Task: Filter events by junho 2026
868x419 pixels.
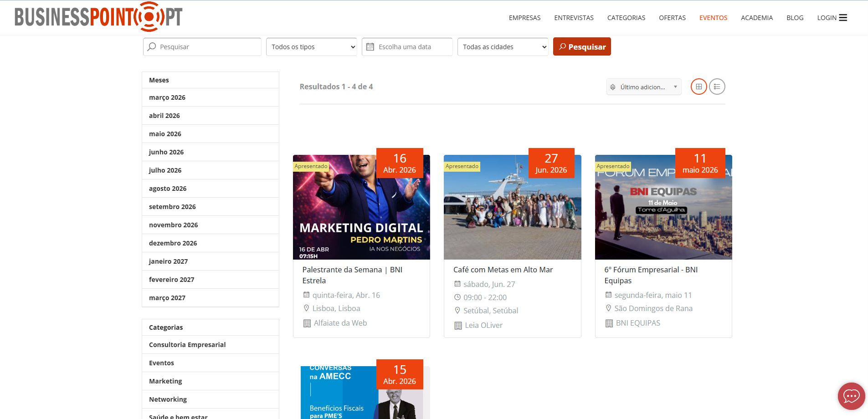Action: [166, 152]
